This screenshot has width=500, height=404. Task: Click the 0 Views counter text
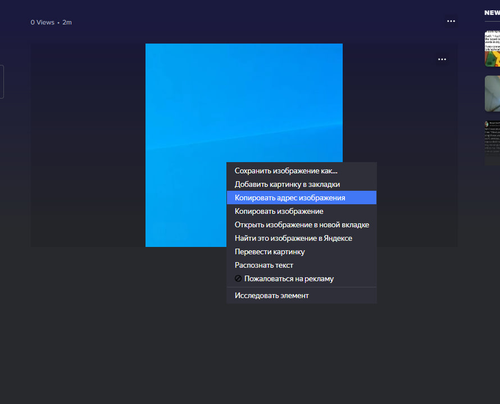tap(42, 22)
